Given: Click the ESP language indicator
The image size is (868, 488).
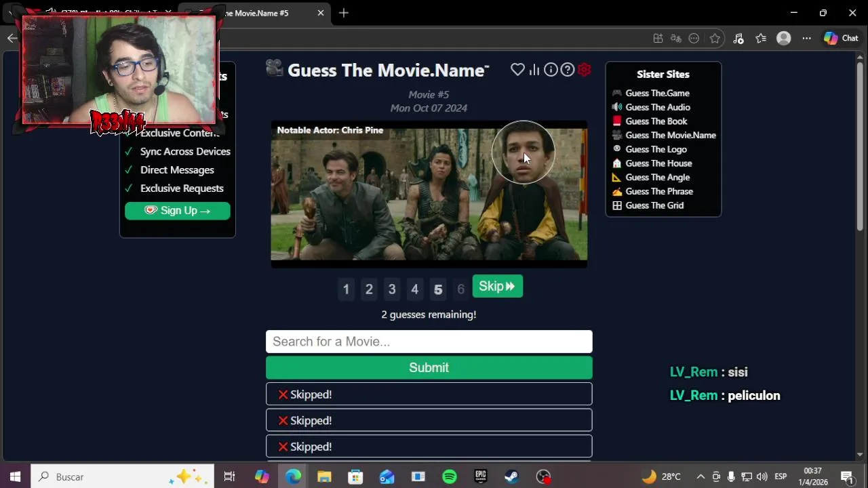Looking at the screenshot, I should [x=781, y=477].
